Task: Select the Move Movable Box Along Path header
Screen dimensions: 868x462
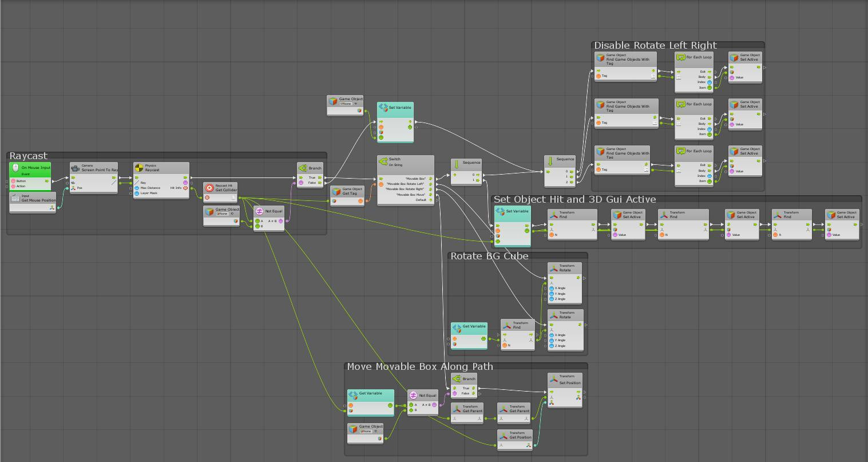Action: tap(420, 366)
